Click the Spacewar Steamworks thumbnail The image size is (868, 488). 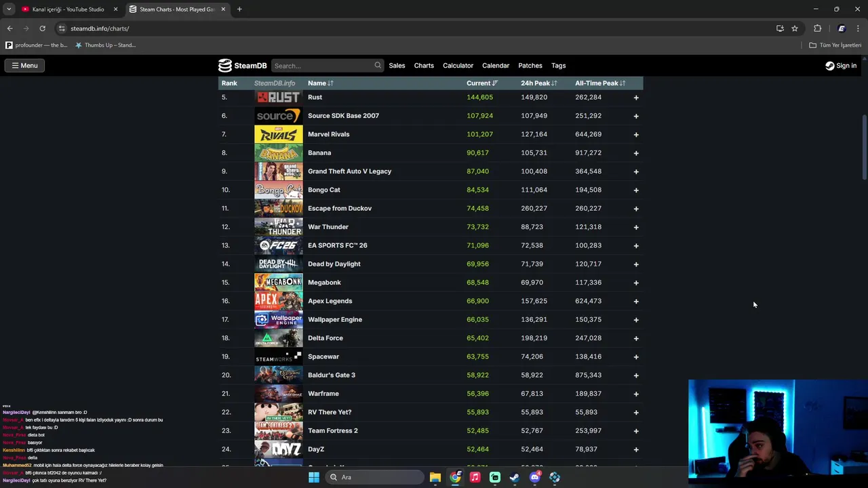tap(278, 357)
